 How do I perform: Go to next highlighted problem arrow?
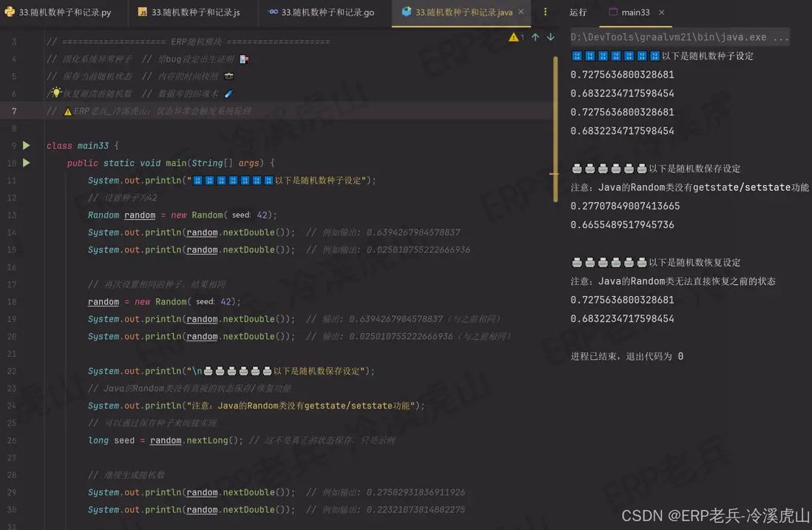click(550, 37)
